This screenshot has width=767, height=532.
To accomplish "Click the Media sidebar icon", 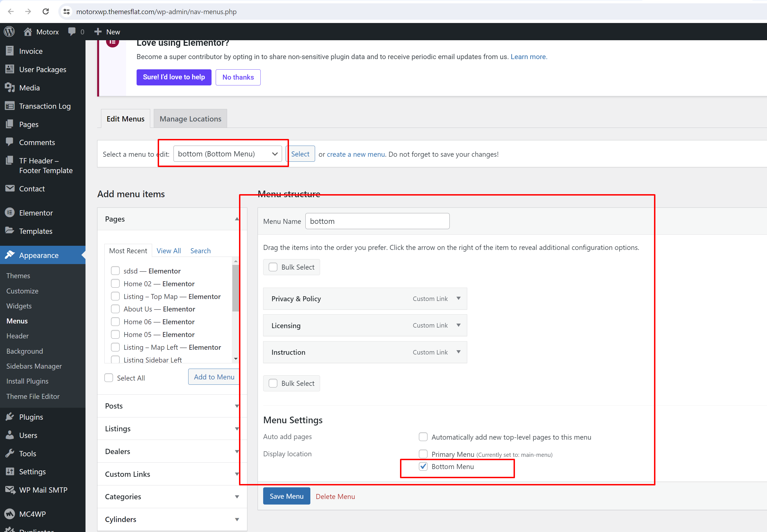I will tap(10, 87).
